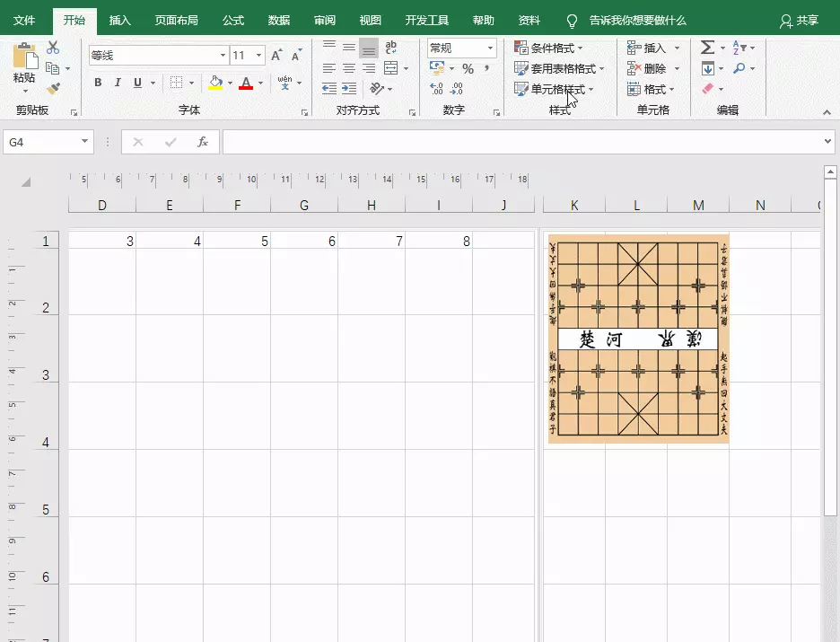
Task: Switch to the 插入 ribbon tab
Action: [x=122, y=20]
